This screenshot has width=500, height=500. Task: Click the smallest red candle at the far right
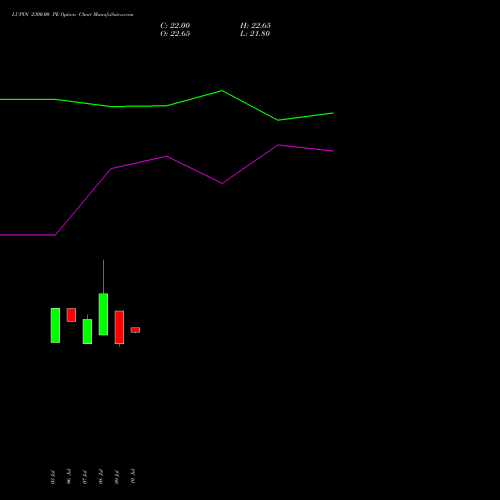135,330
